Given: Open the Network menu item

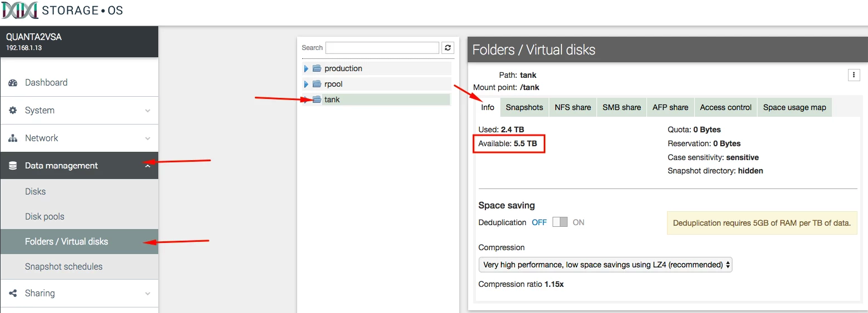Looking at the screenshot, I should point(79,138).
